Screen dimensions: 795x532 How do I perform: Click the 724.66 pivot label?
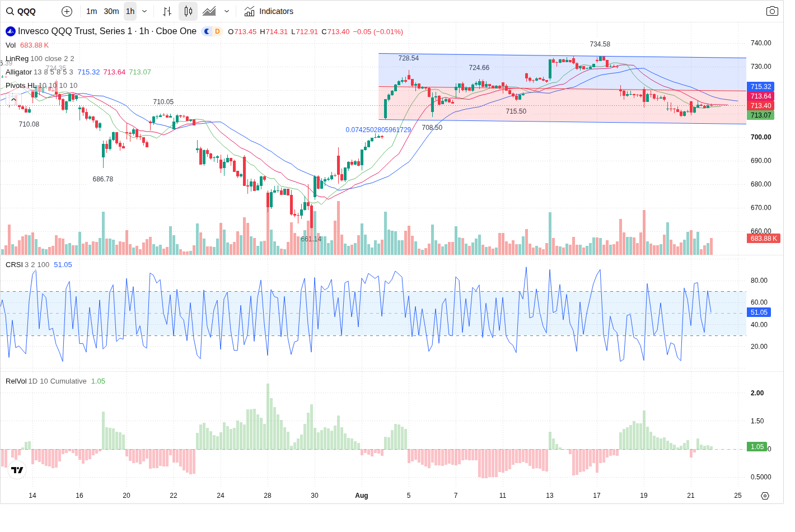pos(479,68)
